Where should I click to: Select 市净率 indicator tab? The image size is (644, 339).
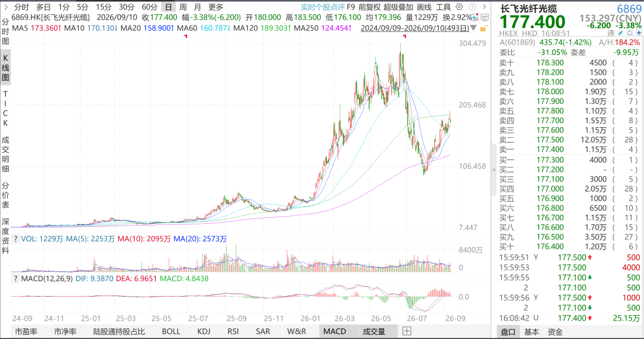click(65, 331)
